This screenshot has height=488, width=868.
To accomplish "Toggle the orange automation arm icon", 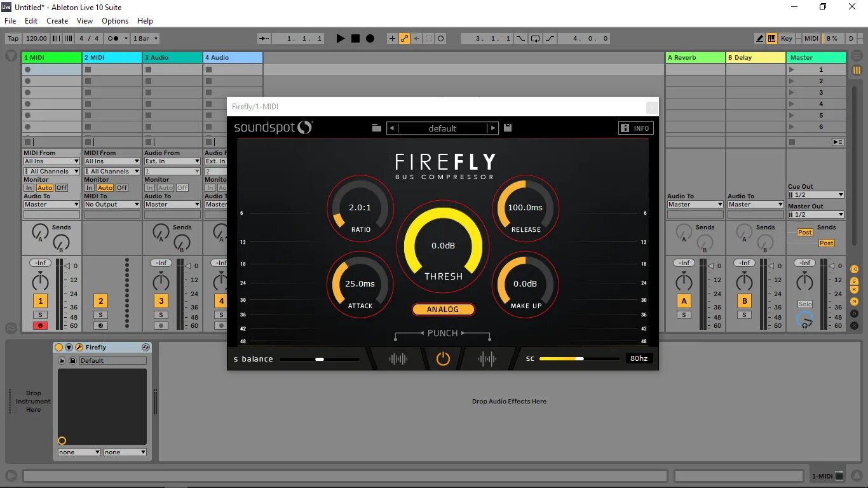I will click(x=404, y=39).
